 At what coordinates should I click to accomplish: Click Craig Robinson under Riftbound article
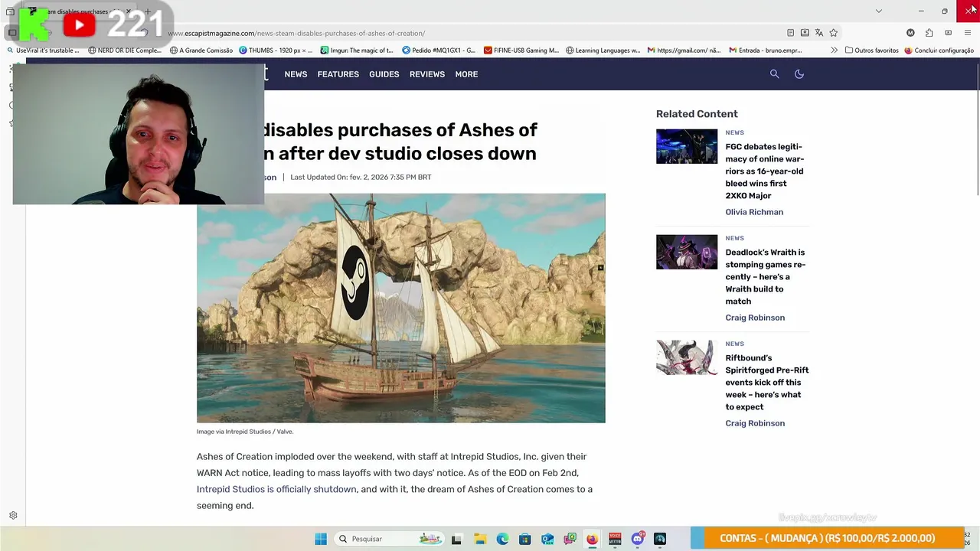tap(755, 423)
